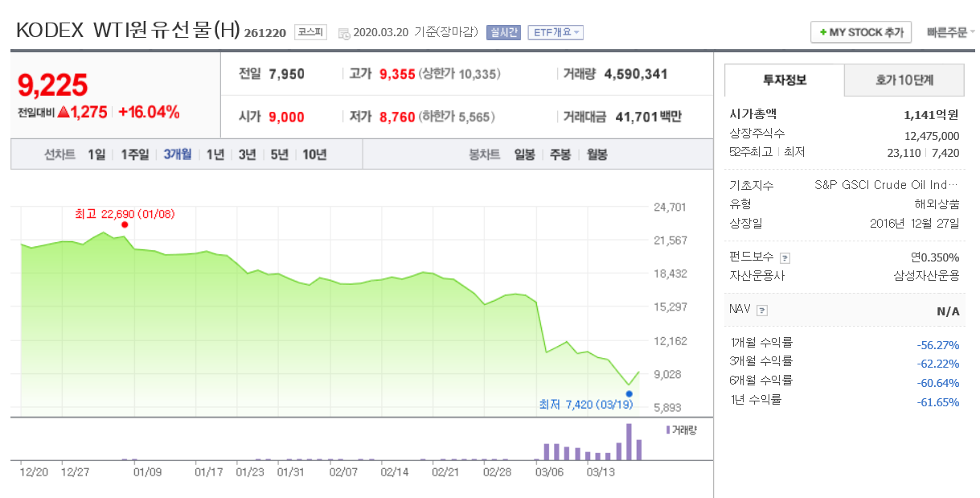This screenshot has height=498, width=980.
Task: Click the MY STOCK 추가 button
Action: (861, 32)
